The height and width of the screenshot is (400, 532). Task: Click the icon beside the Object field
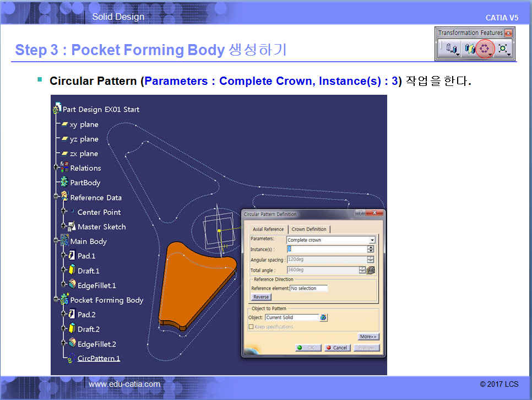[x=323, y=317]
